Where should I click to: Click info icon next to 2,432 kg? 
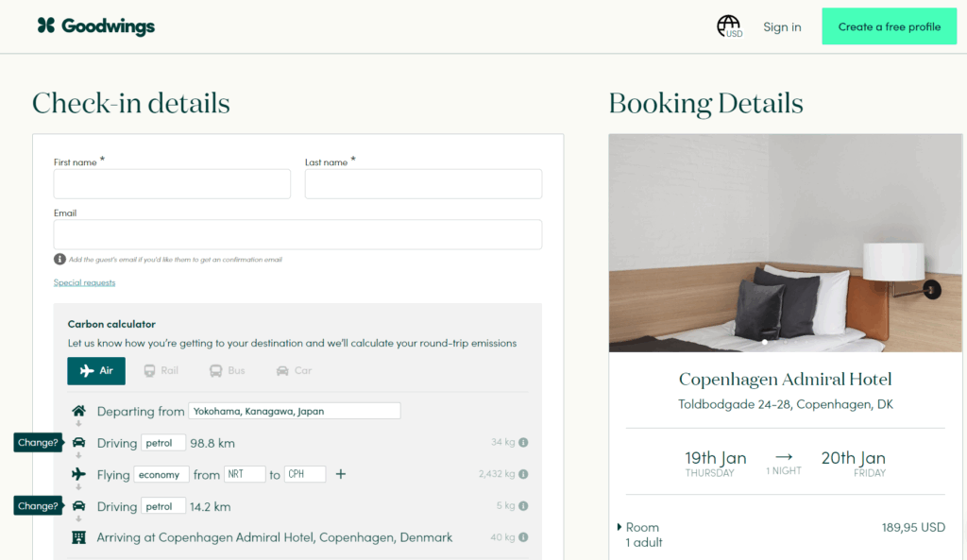pyautogui.click(x=523, y=474)
